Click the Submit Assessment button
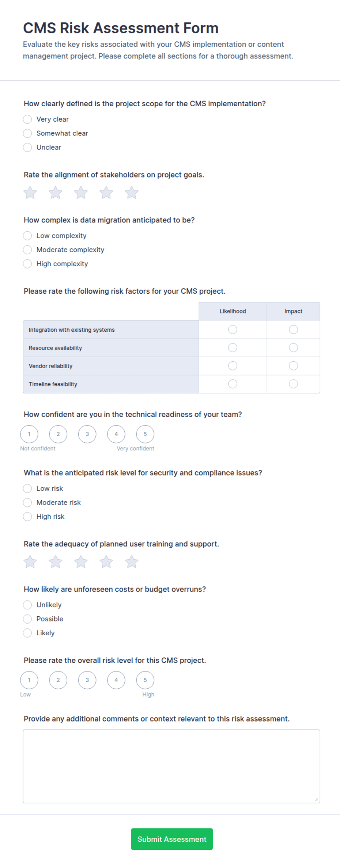 pyautogui.click(x=172, y=839)
